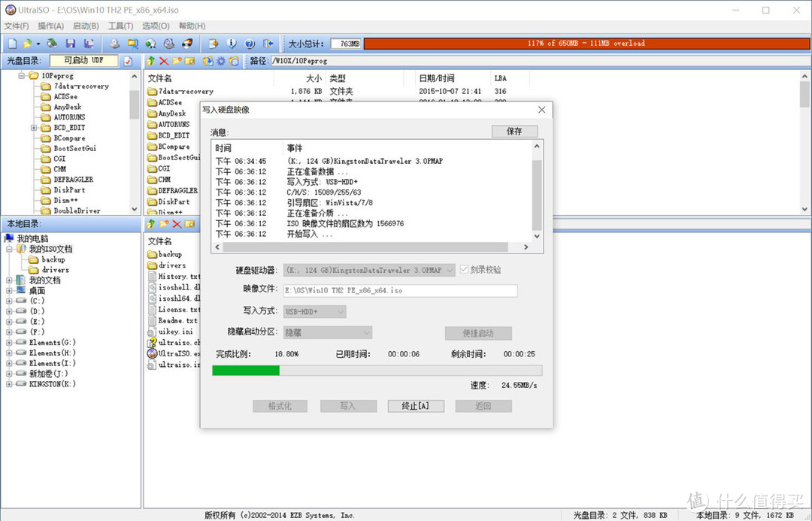Click the Help question mark toolbar icon
This screenshot has height=521, width=812.
pyautogui.click(x=249, y=44)
